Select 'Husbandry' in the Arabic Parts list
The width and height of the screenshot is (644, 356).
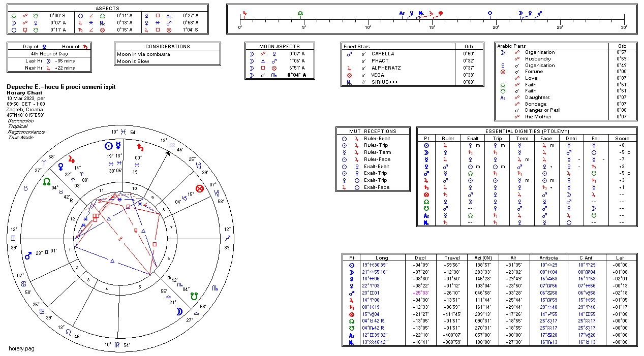tap(538, 58)
